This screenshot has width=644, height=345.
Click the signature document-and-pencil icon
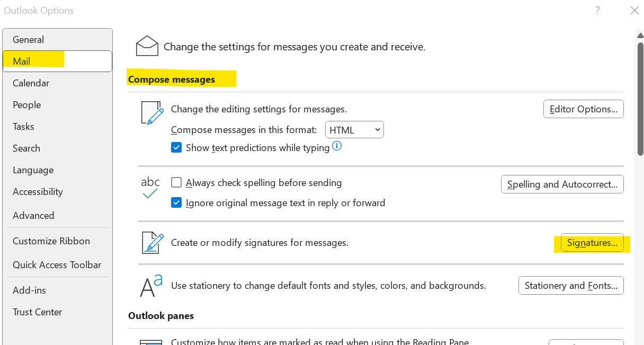(x=151, y=242)
